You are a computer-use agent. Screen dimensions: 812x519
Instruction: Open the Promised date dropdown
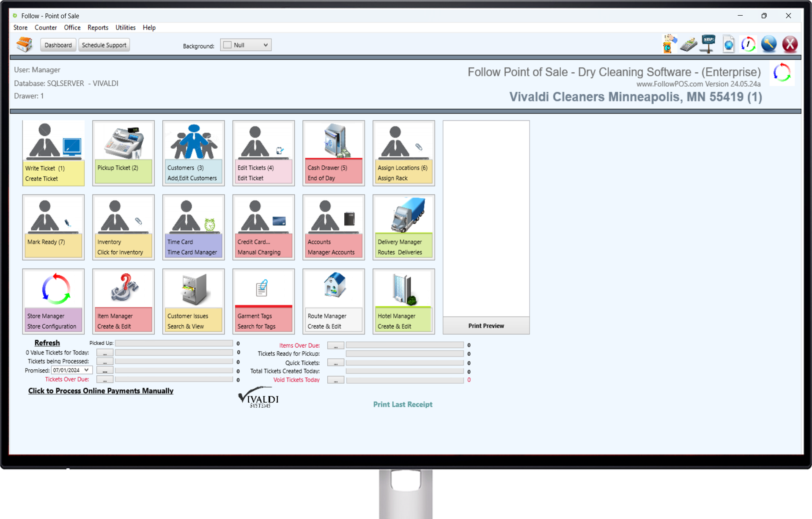[72, 370]
